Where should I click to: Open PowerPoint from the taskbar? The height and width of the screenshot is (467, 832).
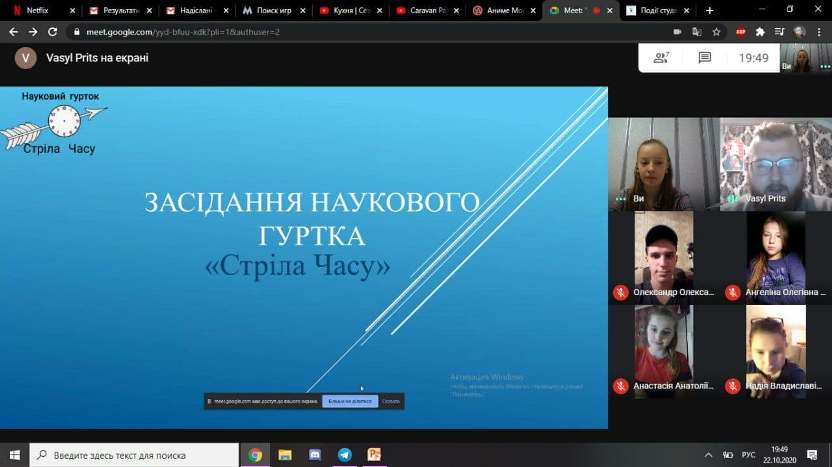click(x=374, y=454)
